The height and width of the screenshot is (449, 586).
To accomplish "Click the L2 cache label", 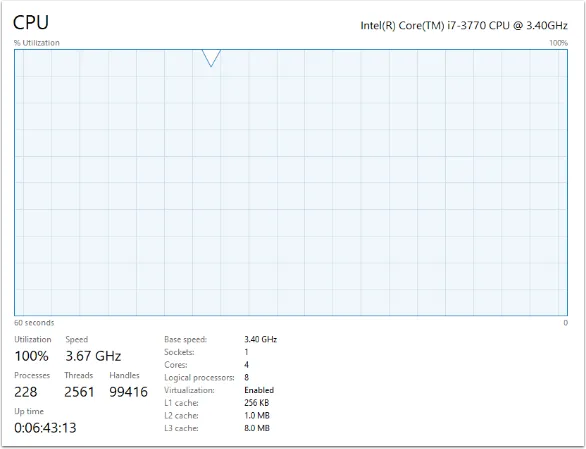I will click(181, 416).
